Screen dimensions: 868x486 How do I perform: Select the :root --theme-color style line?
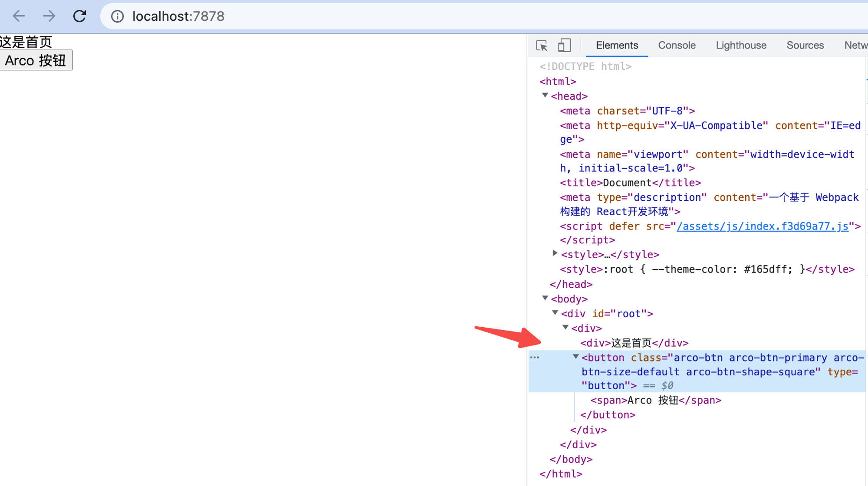(x=707, y=269)
